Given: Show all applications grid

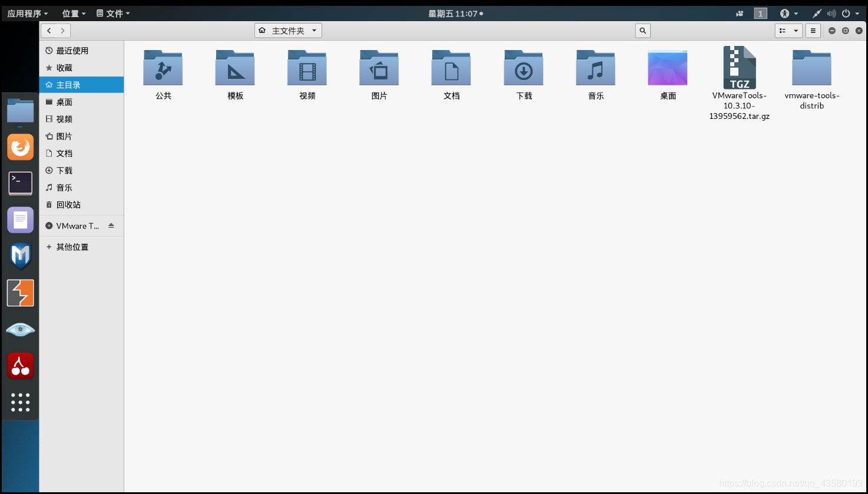Looking at the screenshot, I should (x=21, y=402).
